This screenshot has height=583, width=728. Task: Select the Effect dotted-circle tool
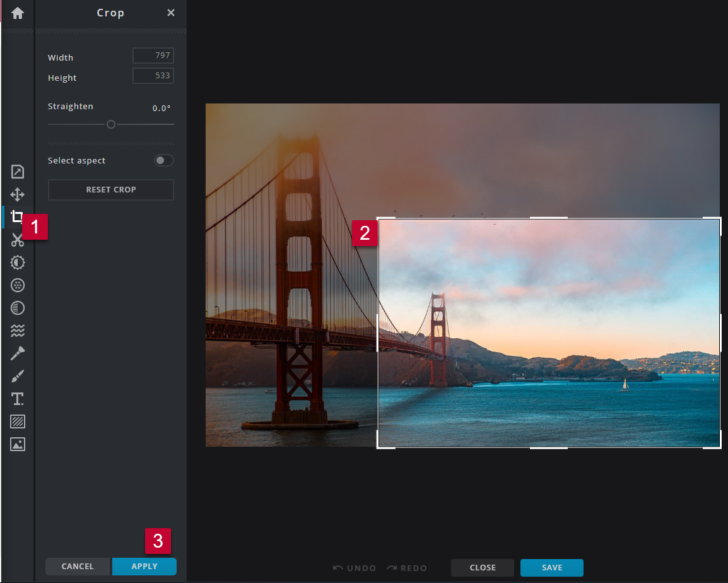[x=17, y=285]
